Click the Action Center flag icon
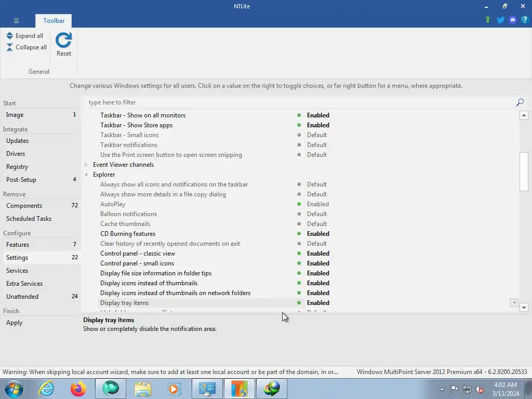This screenshot has height=399, width=532. click(454, 389)
